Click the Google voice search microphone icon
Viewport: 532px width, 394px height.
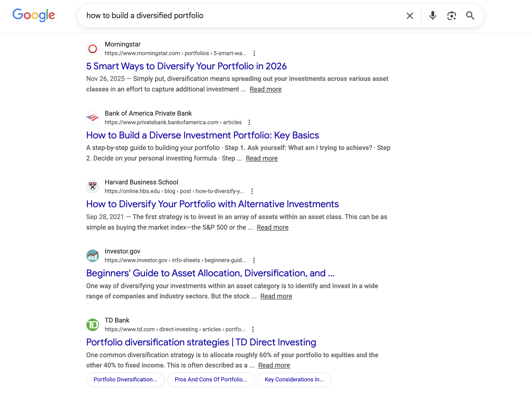432,16
